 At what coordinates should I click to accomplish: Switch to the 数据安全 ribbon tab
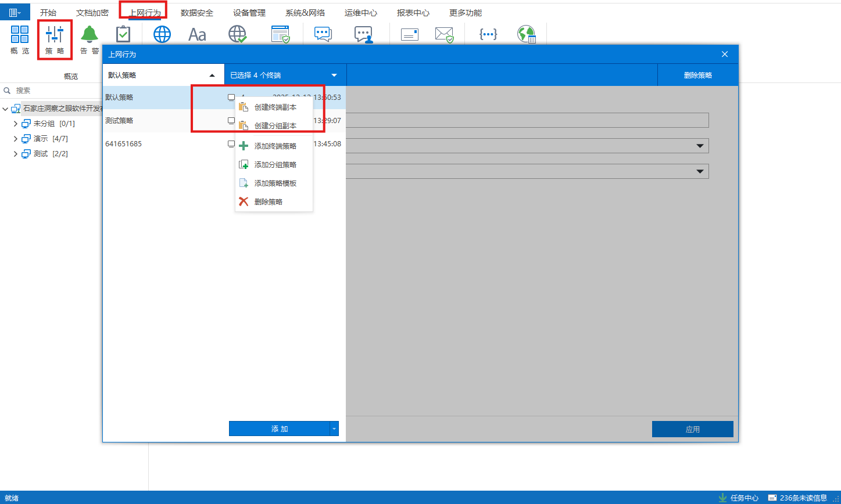[x=196, y=13]
